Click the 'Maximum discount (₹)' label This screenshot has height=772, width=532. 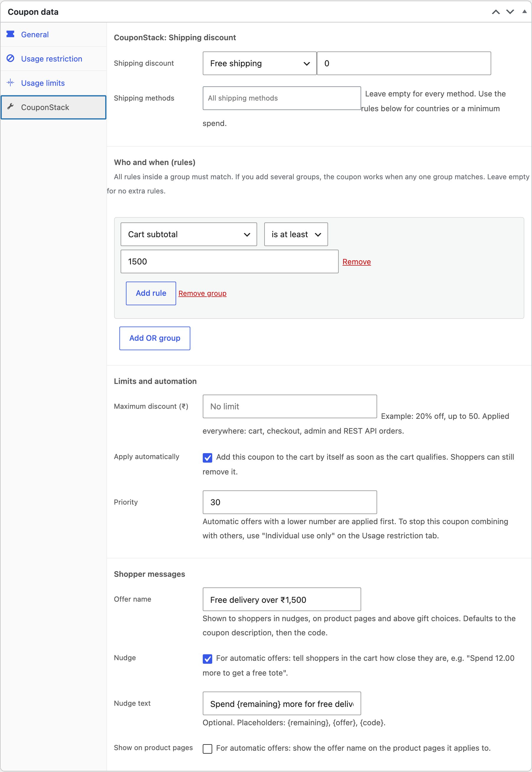151,406
